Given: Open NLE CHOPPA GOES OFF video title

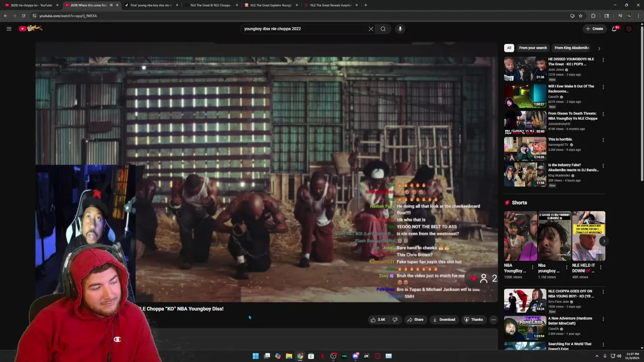Looking at the screenshot, I should 571,294.
